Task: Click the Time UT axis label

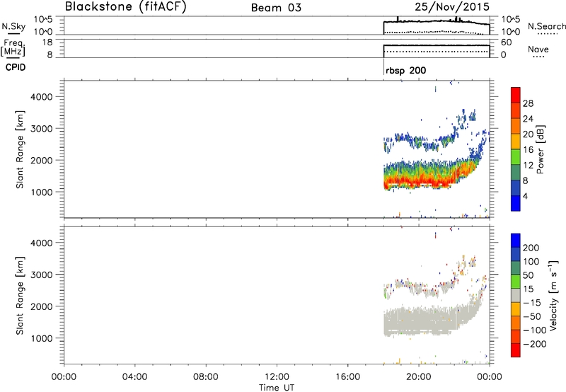Action: point(277,388)
